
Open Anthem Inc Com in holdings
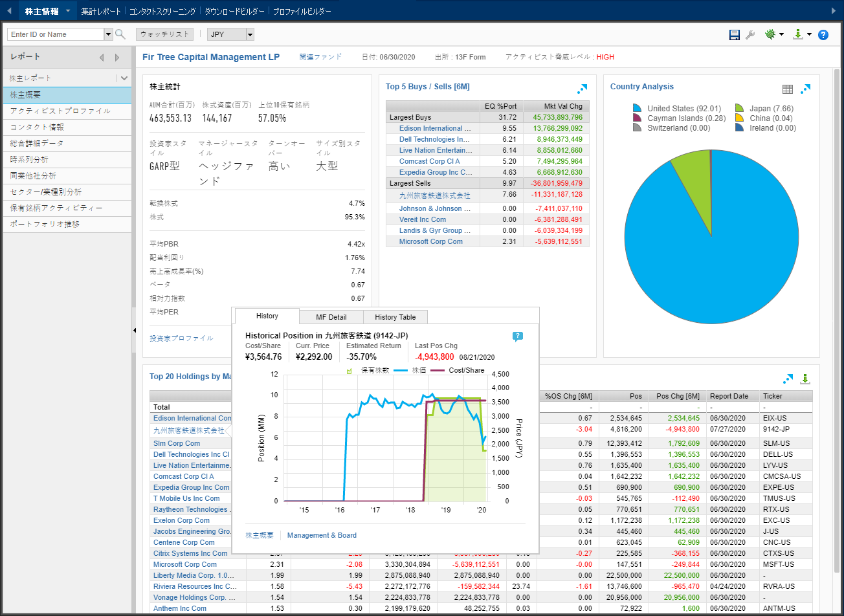click(x=180, y=608)
